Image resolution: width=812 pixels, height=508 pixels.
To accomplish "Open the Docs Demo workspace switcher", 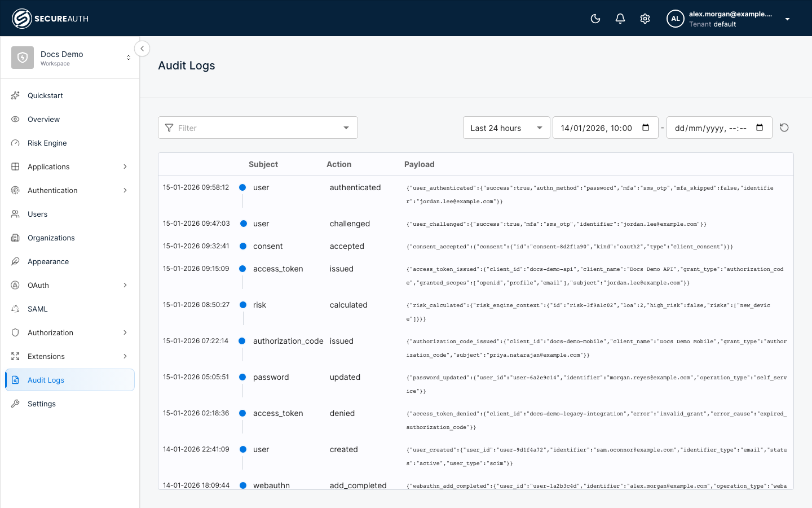I will [70, 58].
